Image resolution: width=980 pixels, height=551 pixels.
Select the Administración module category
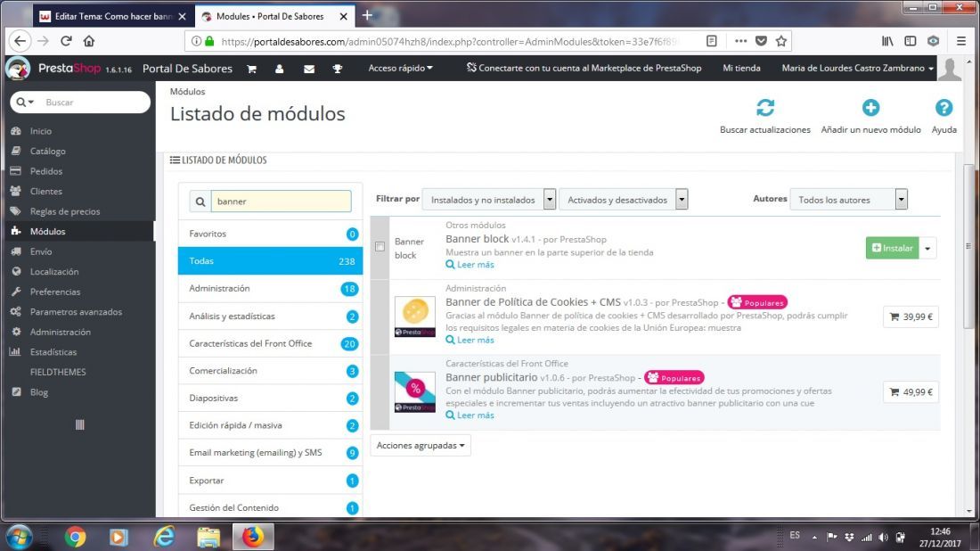click(270, 288)
